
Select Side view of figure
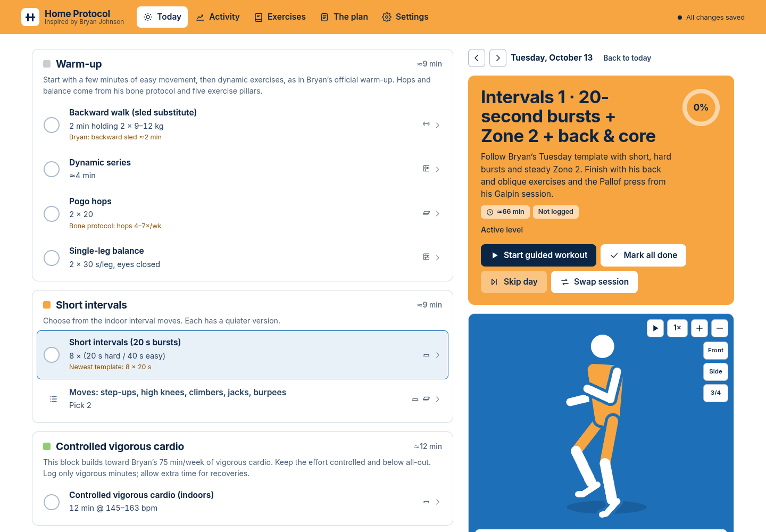coord(715,371)
